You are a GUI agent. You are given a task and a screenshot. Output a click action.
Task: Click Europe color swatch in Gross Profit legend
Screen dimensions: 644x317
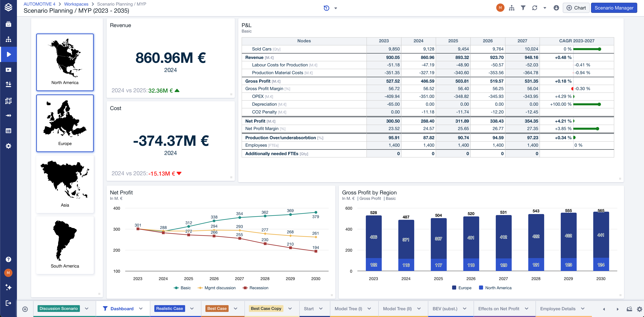[454, 288]
